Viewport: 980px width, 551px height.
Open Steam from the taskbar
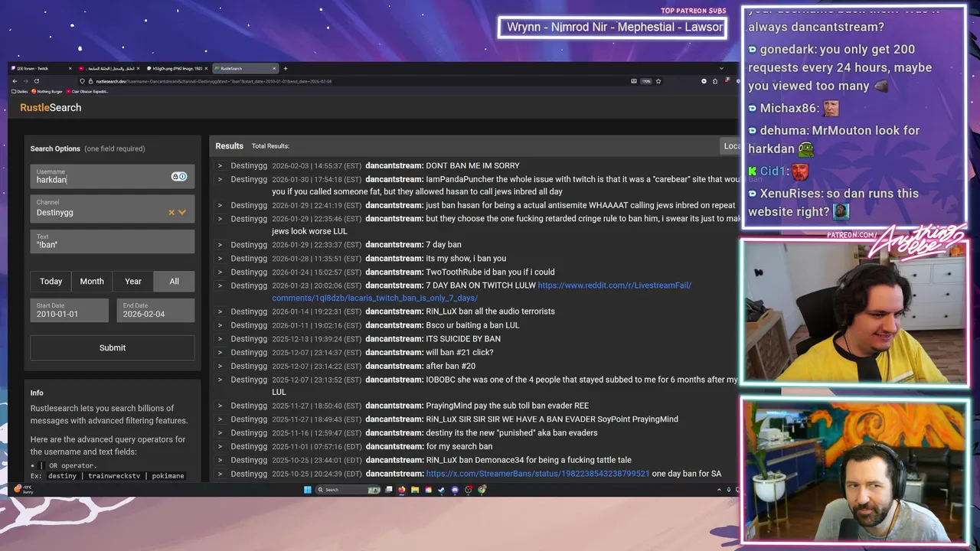click(x=442, y=490)
